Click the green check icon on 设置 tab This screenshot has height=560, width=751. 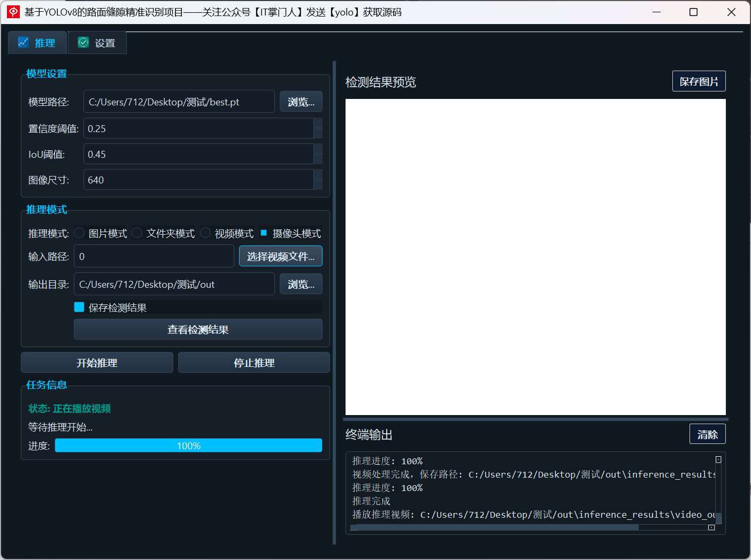[83, 42]
